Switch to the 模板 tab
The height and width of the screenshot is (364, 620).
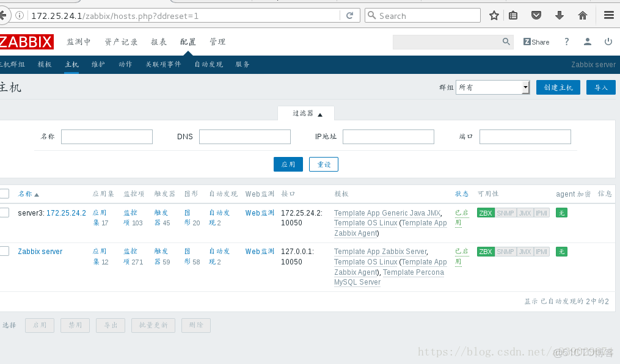(44, 64)
